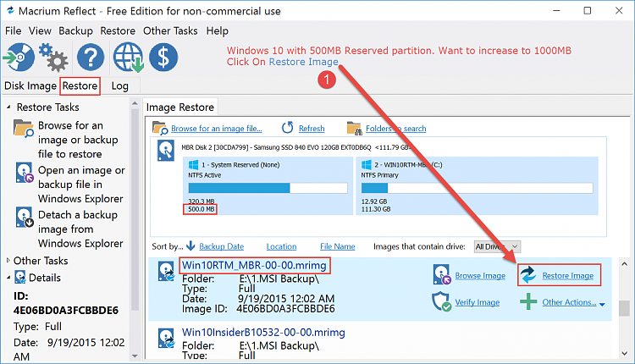
Task: Click the Folders to search folder icon
Action: tap(355, 128)
